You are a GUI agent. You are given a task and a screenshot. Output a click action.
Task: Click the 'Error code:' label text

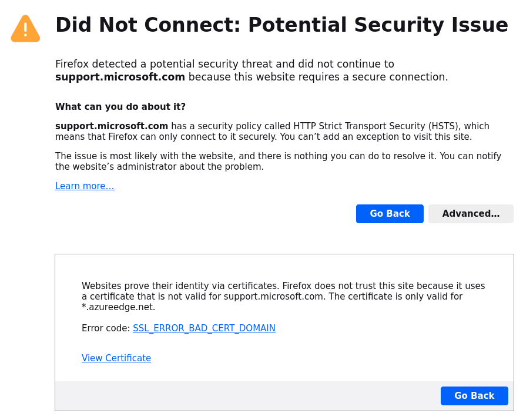tap(106, 328)
